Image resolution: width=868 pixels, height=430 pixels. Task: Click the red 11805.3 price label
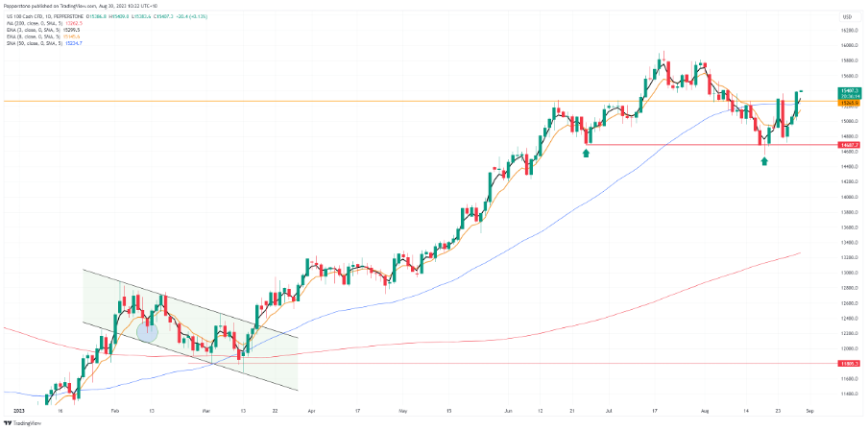click(849, 364)
